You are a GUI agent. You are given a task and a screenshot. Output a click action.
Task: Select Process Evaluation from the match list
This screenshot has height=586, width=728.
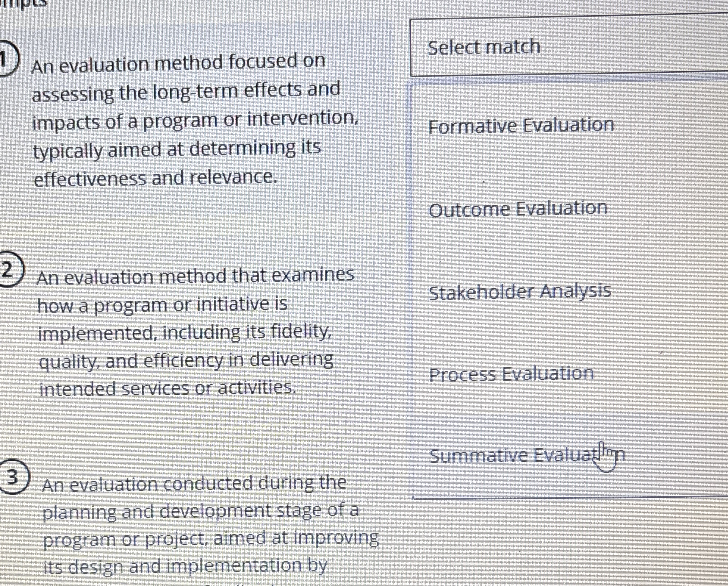click(x=511, y=374)
